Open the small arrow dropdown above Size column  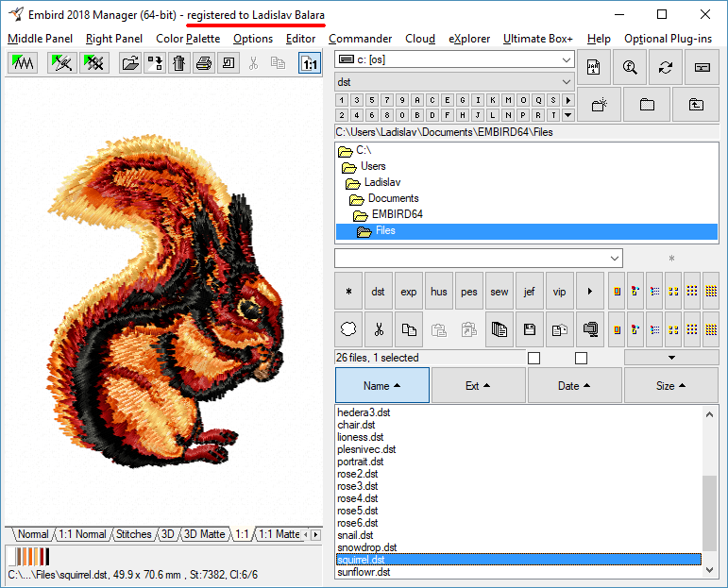(x=671, y=358)
